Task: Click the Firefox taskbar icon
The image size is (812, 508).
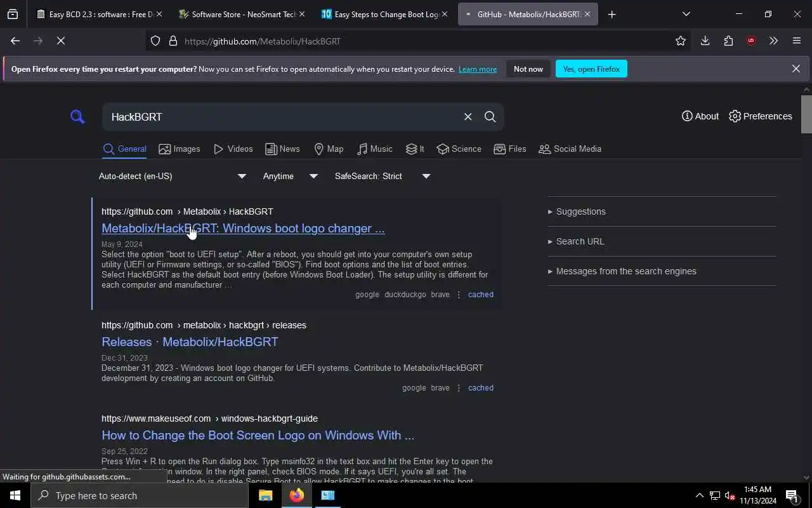Action: coord(296,495)
